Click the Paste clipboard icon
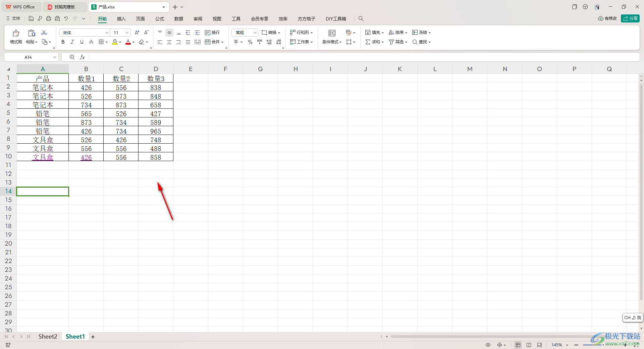 coord(32,33)
